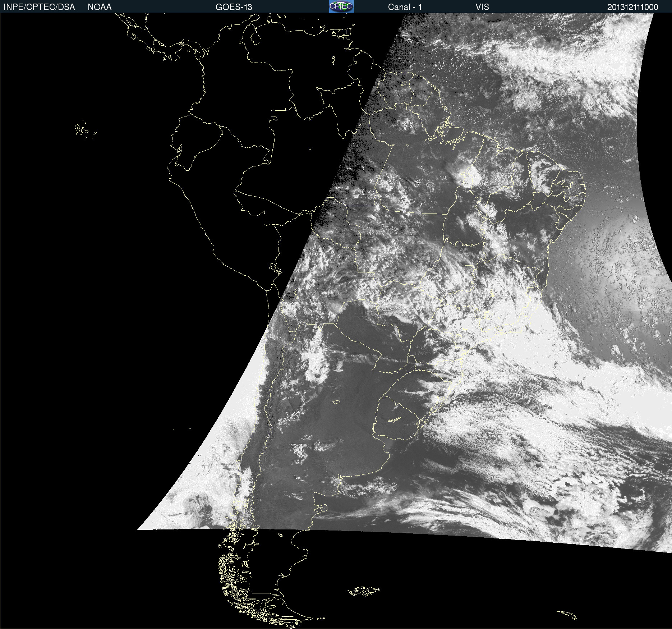The height and width of the screenshot is (629, 672).
Task: Select the NOAA label in the header
Action: pyautogui.click(x=100, y=7)
